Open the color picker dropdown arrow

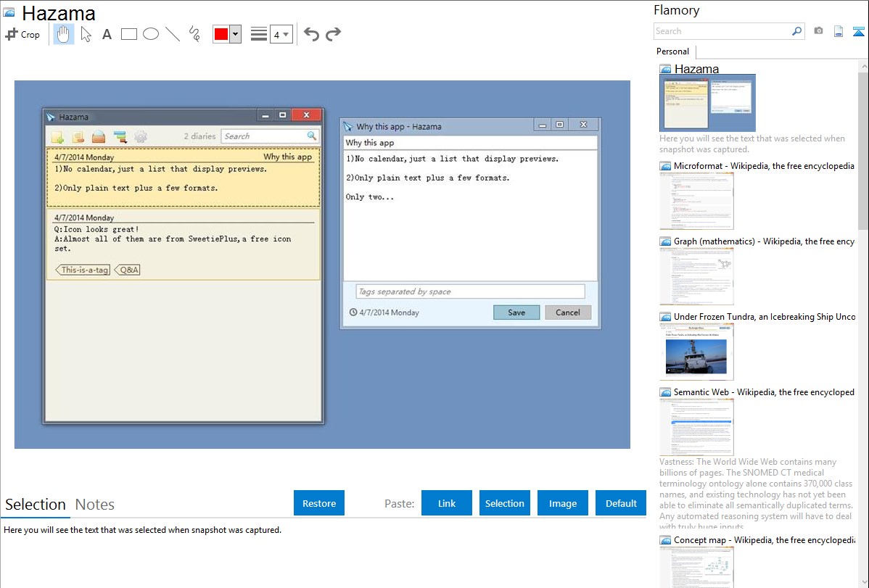click(236, 34)
